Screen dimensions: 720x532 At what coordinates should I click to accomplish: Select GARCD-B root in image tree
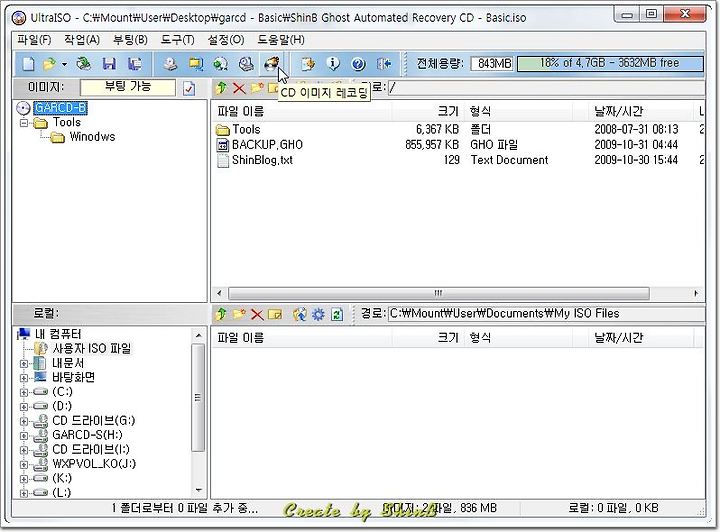(x=60, y=108)
